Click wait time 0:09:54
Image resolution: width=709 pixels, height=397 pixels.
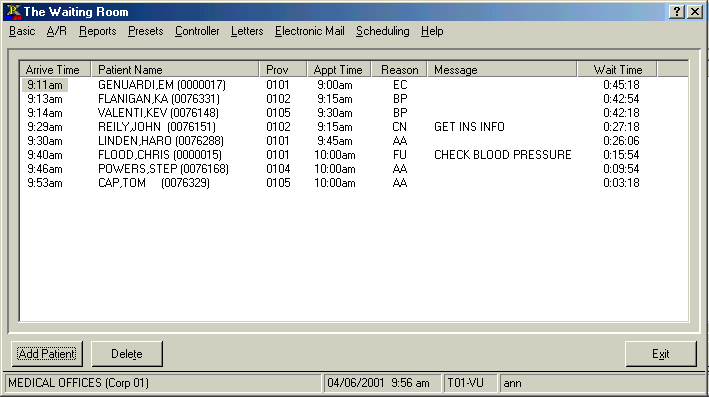point(621,169)
